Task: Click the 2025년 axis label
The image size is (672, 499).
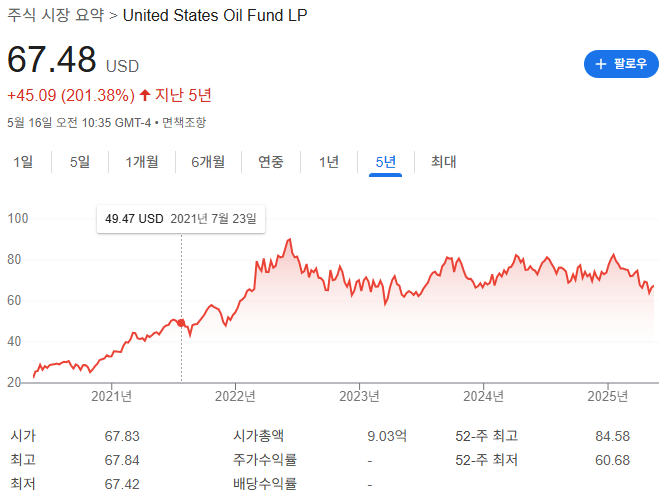Action: (x=608, y=396)
